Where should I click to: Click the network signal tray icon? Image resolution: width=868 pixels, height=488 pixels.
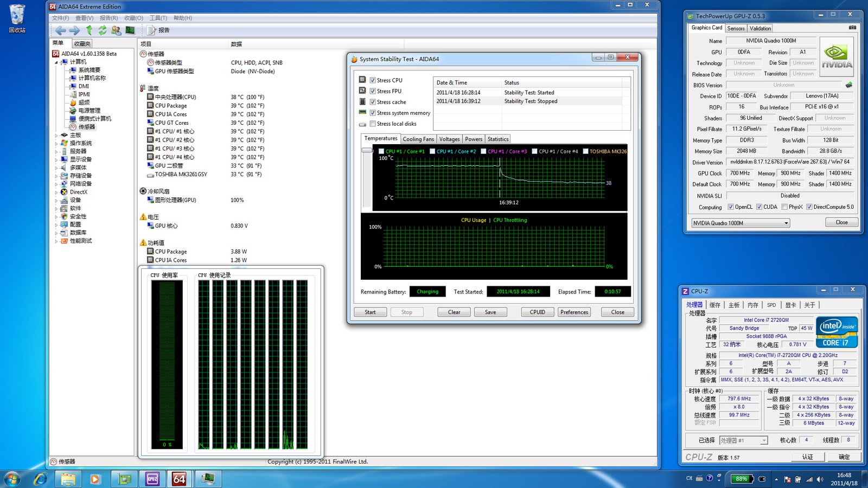809,479
